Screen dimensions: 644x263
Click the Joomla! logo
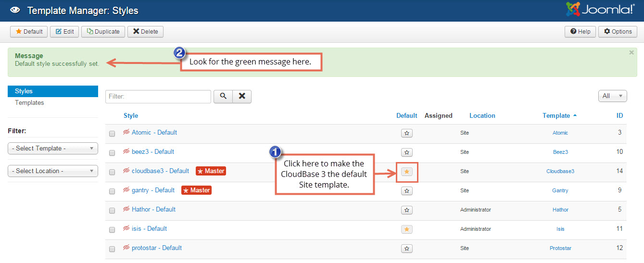[600, 10]
